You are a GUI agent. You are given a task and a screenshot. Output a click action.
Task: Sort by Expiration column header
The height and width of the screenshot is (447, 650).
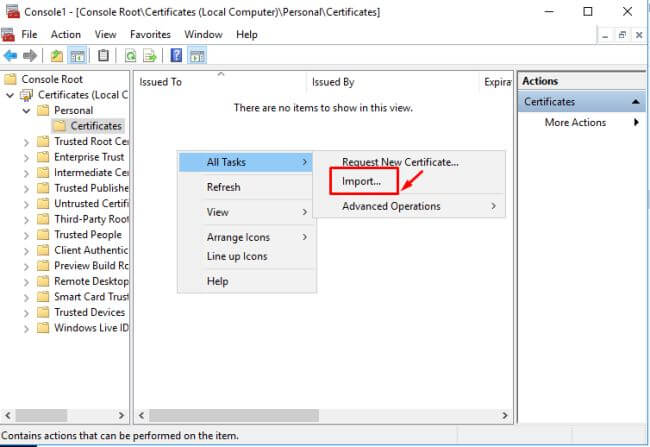click(496, 82)
